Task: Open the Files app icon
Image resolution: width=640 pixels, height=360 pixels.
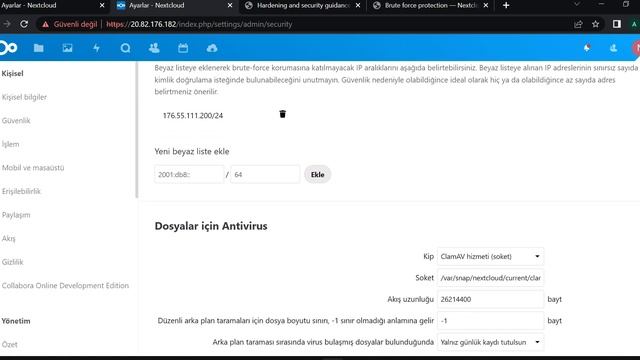Action: click(x=39, y=48)
